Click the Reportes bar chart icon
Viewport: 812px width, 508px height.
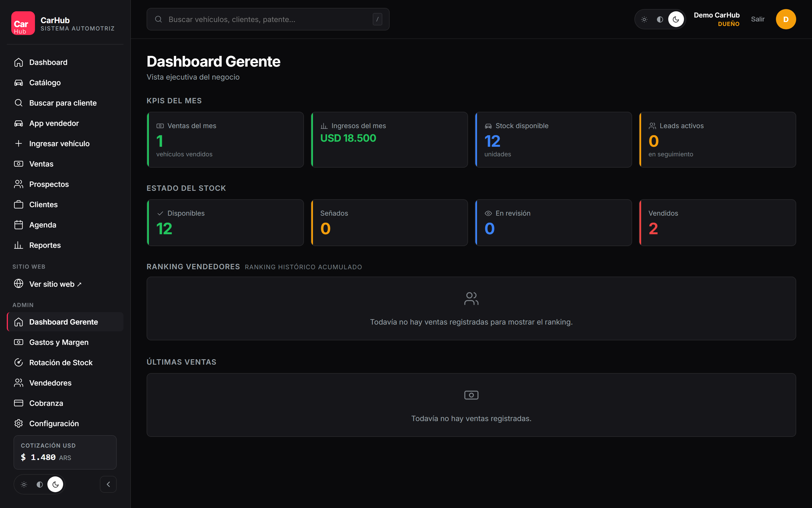(18, 245)
